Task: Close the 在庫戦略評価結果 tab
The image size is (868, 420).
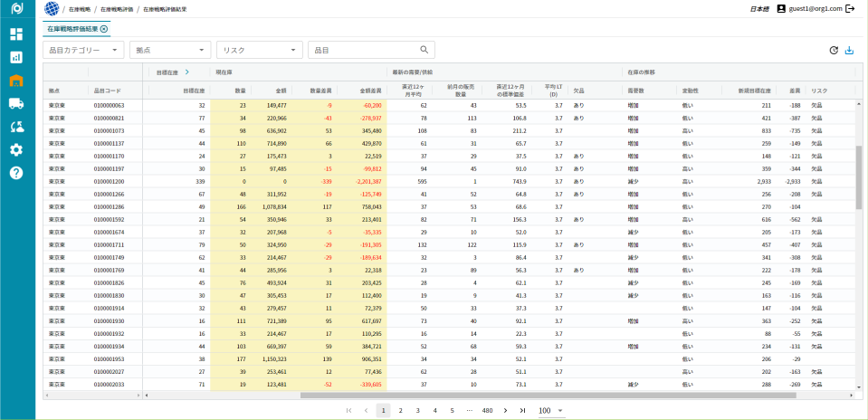Action: 104,29
